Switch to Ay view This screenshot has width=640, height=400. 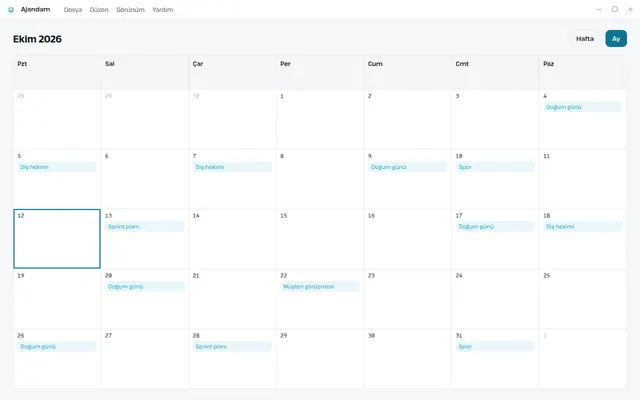[616, 39]
